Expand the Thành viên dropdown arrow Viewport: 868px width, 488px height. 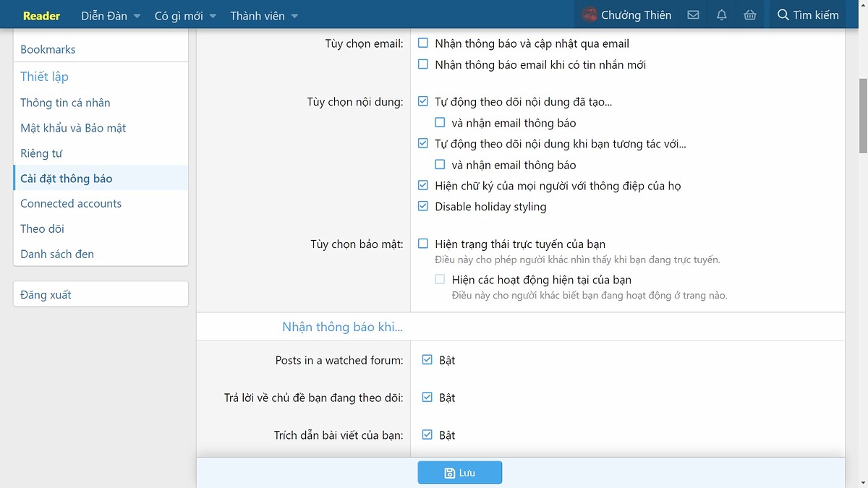(x=294, y=16)
